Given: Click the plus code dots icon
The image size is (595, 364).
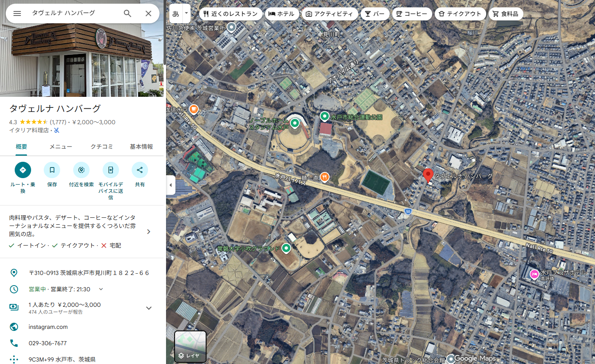Looking at the screenshot, I should pos(14,360).
